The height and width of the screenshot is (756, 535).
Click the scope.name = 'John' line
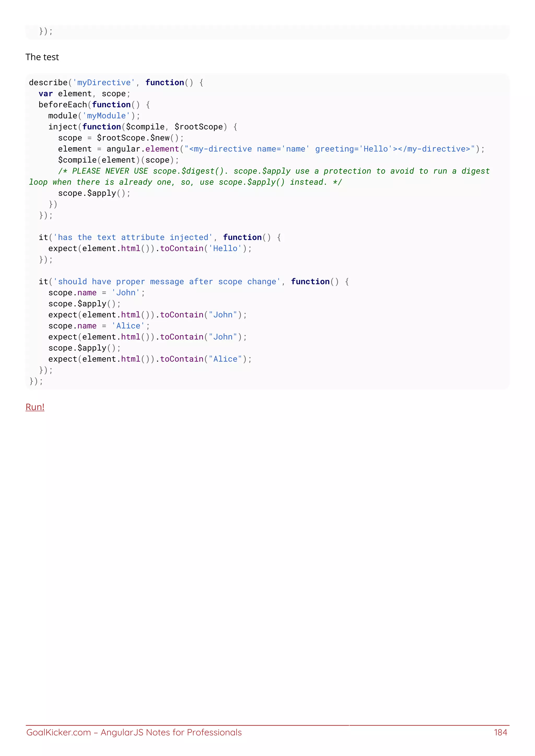click(96, 293)
